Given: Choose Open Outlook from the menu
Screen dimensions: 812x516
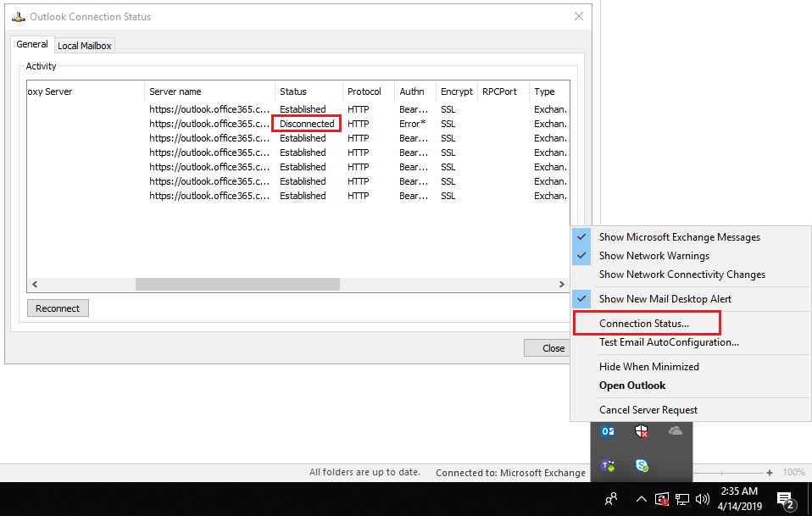Looking at the screenshot, I should coord(691,385).
